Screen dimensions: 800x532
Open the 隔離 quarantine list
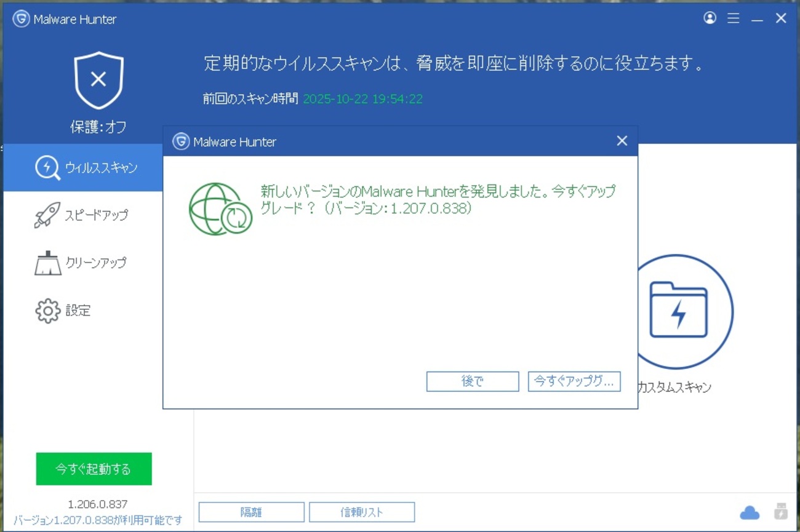click(x=251, y=512)
